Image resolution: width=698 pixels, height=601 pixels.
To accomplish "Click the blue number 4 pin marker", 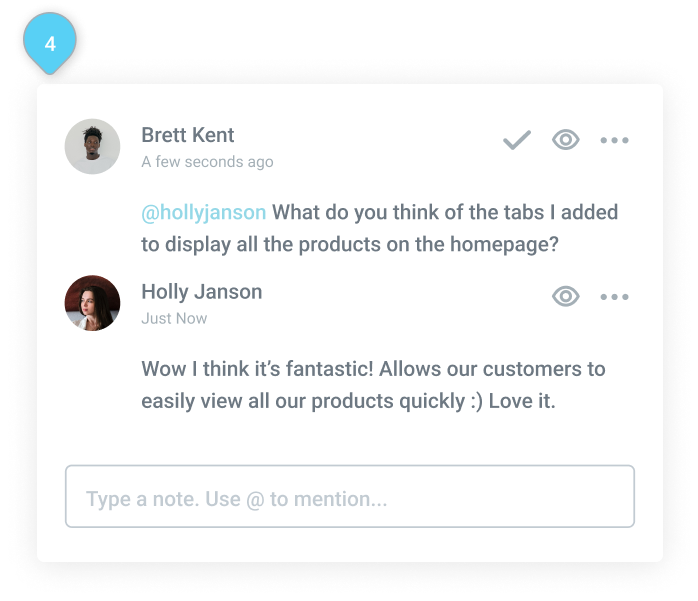I will 50,44.
